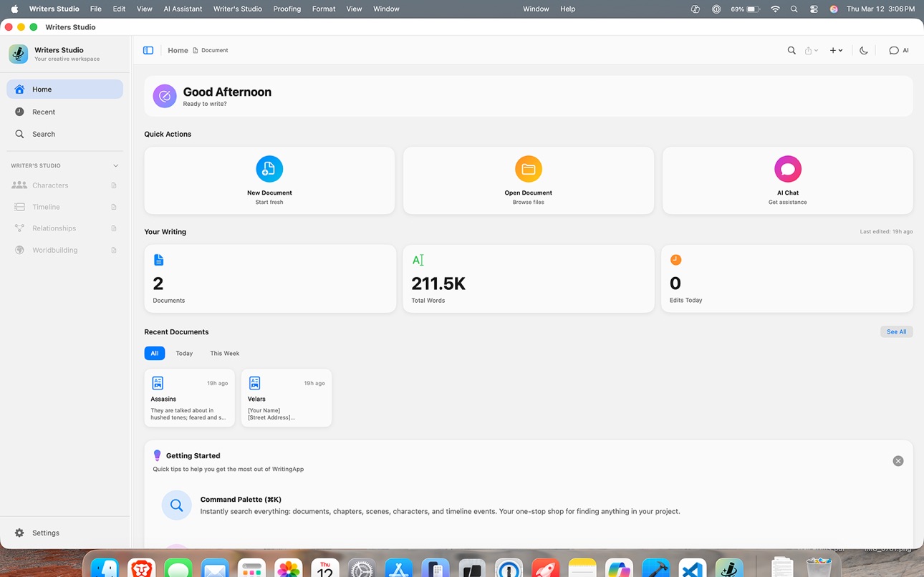Click the green Total Words icon
This screenshot has width=924, height=577.
[418, 260]
